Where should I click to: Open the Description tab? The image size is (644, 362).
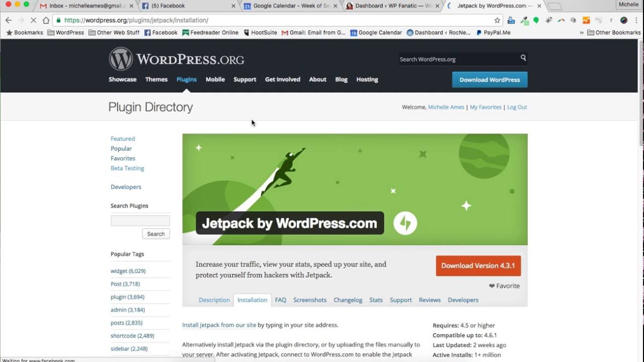point(214,300)
